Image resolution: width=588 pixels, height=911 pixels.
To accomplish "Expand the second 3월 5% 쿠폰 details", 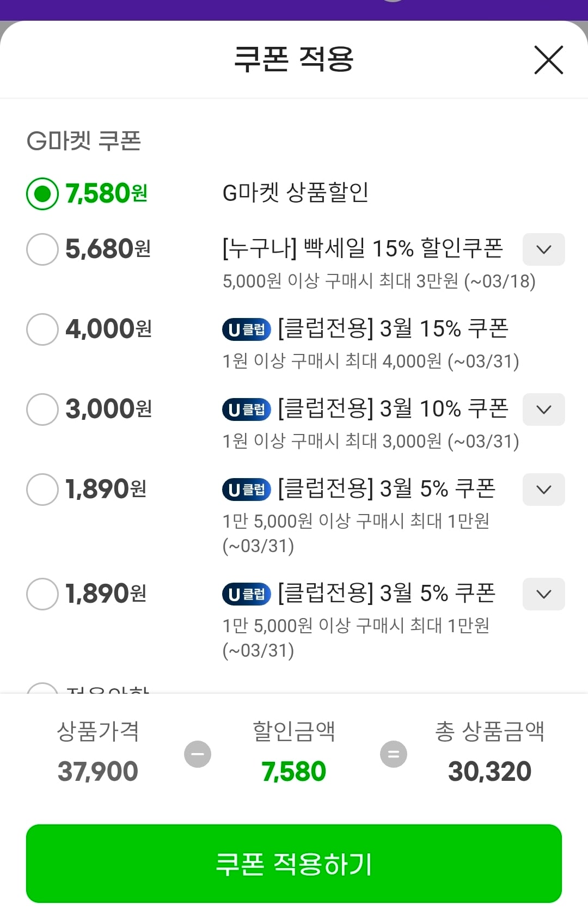I will coord(543,594).
